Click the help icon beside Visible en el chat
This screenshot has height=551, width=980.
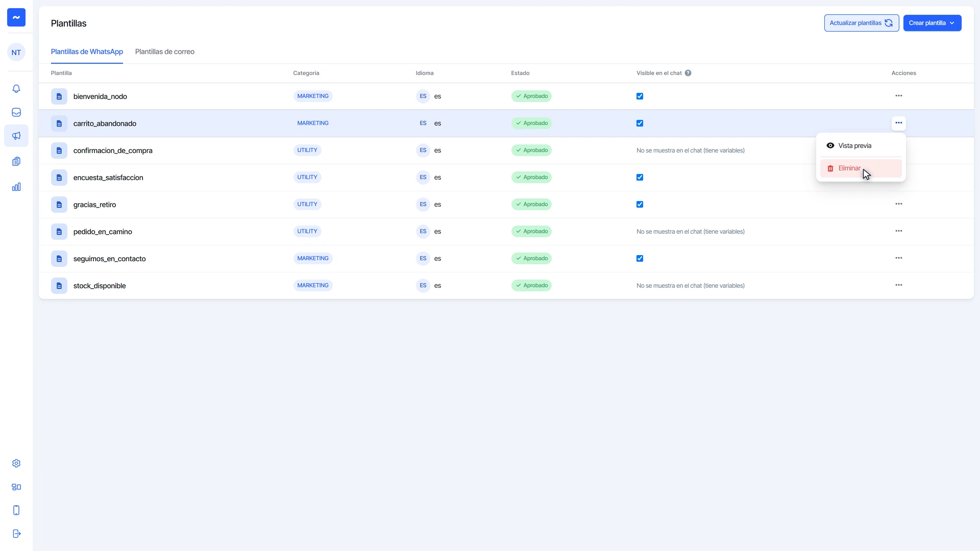pyautogui.click(x=688, y=73)
